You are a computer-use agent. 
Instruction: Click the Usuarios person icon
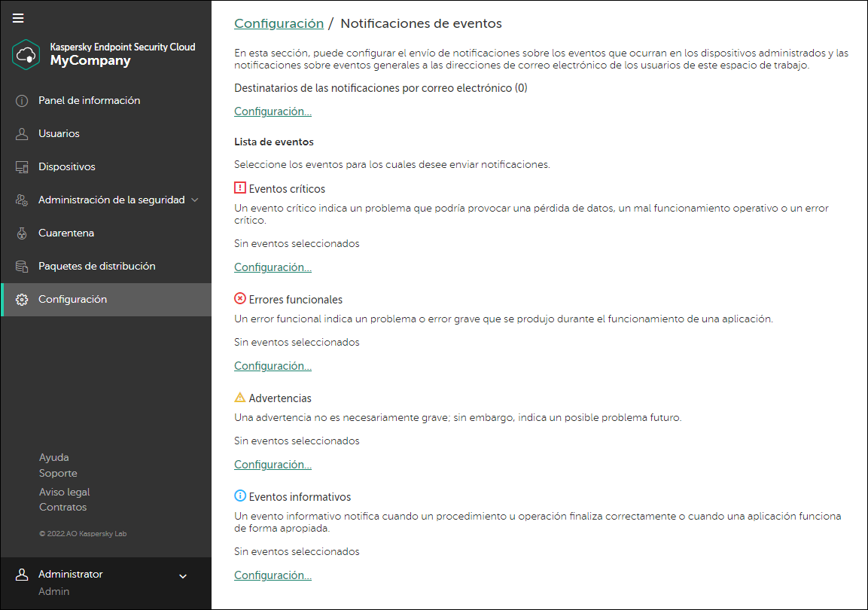tap(22, 134)
